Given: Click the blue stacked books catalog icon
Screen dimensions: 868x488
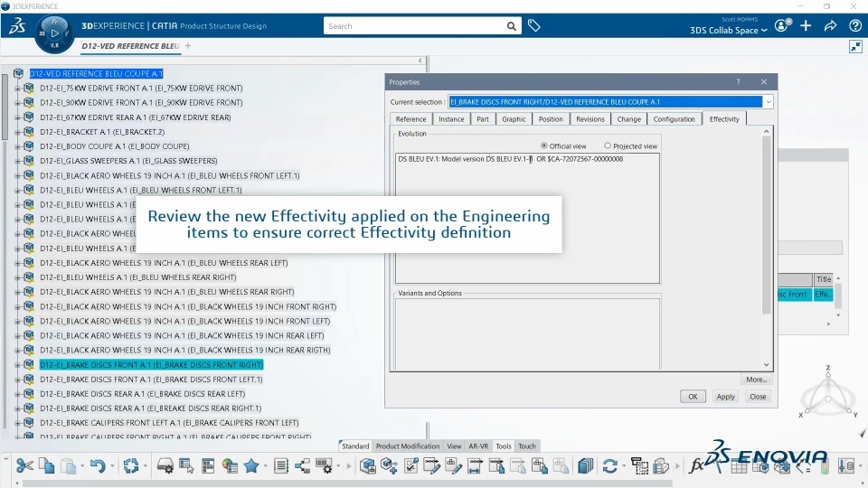Looking at the screenshot, I should pyautogui.click(x=585, y=466).
